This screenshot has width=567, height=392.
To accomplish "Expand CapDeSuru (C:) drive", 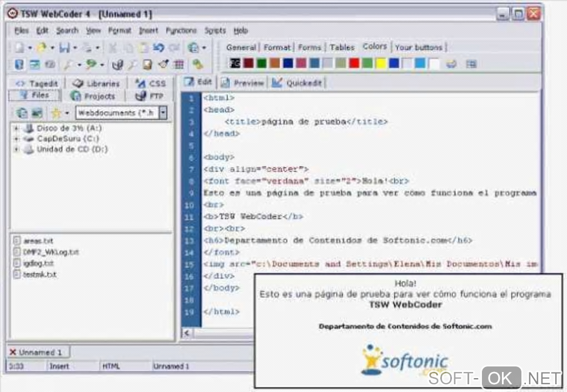I will point(16,139).
